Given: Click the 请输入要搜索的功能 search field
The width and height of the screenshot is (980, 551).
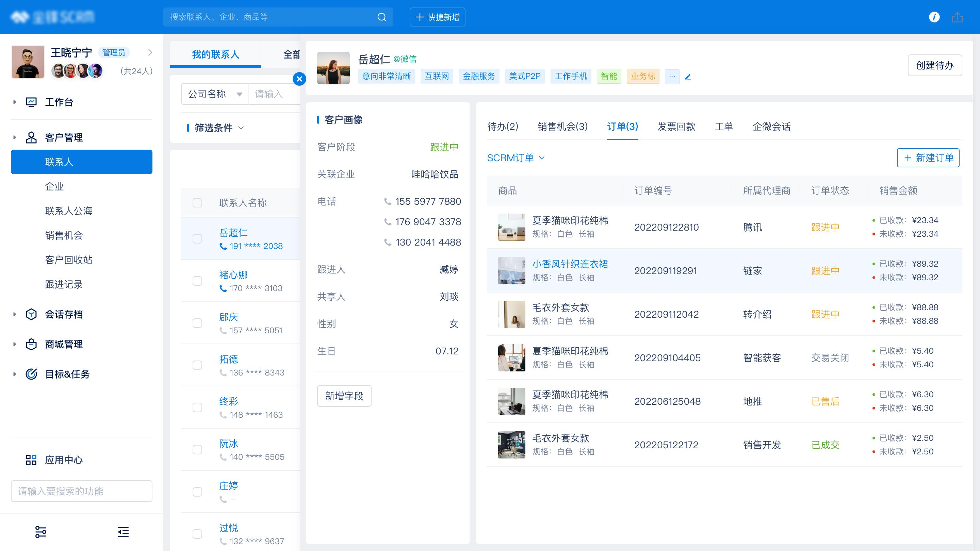Looking at the screenshot, I should click(81, 491).
